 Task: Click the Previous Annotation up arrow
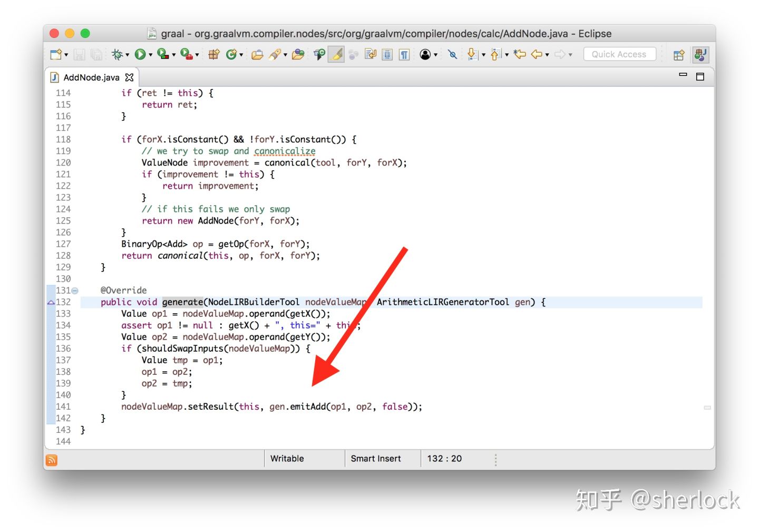(x=495, y=54)
